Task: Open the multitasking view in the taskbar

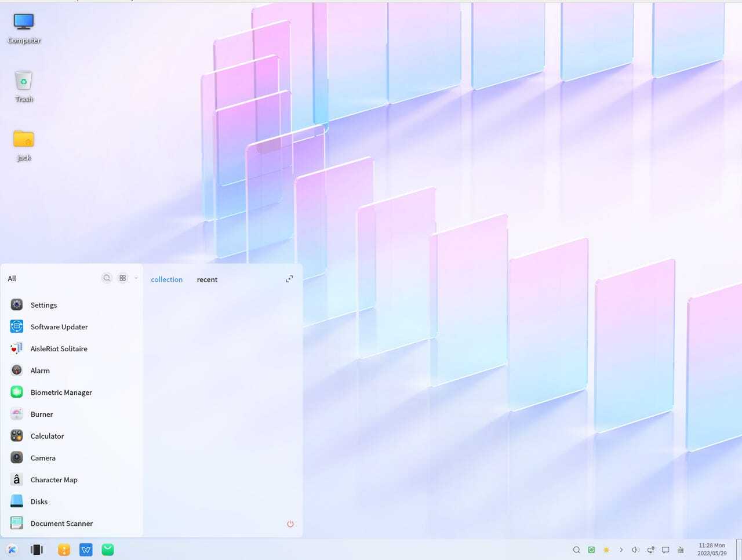Action: pyautogui.click(x=37, y=550)
